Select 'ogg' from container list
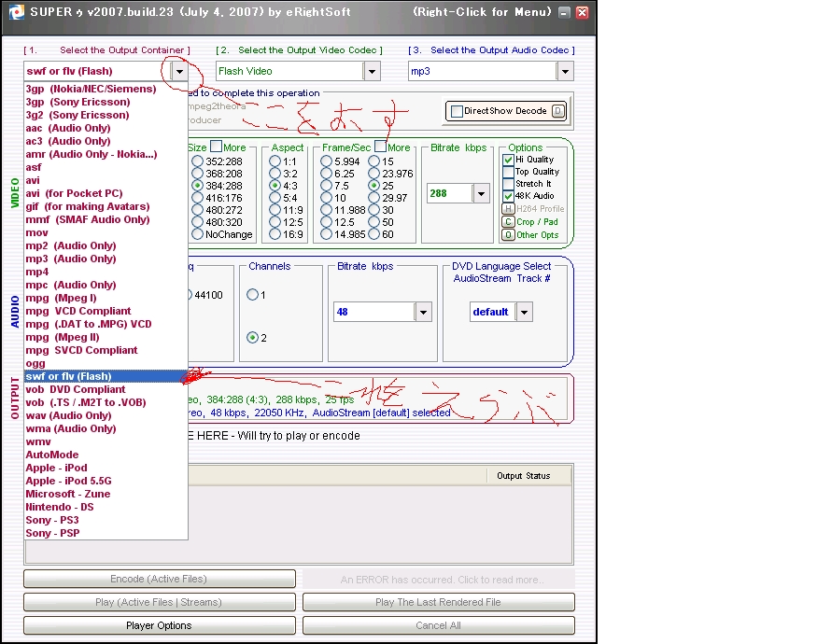 coord(106,363)
